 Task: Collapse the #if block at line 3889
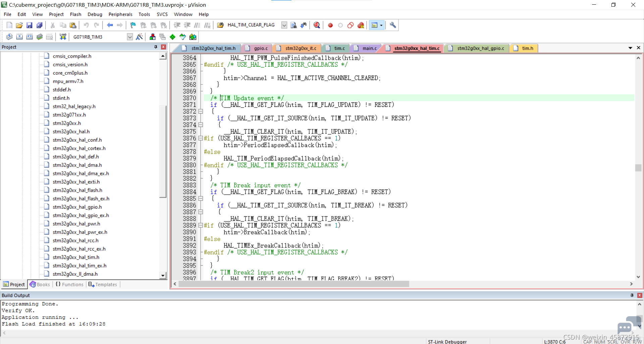coord(201,225)
